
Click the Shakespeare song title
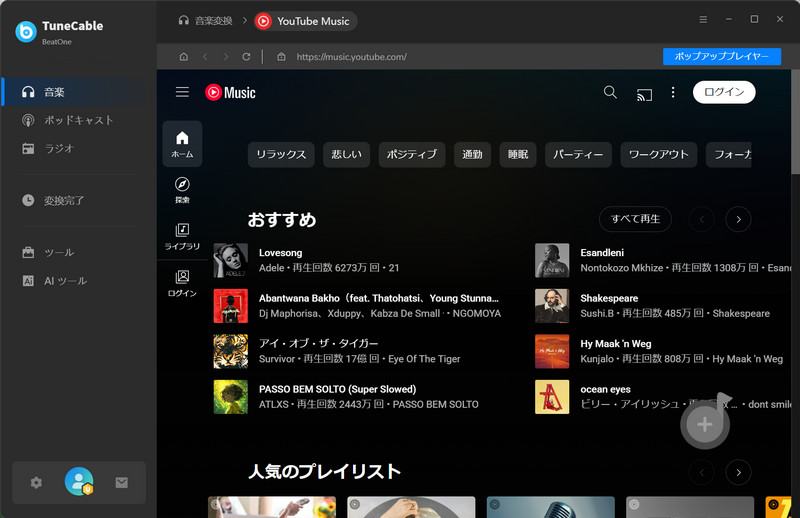point(609,298)
